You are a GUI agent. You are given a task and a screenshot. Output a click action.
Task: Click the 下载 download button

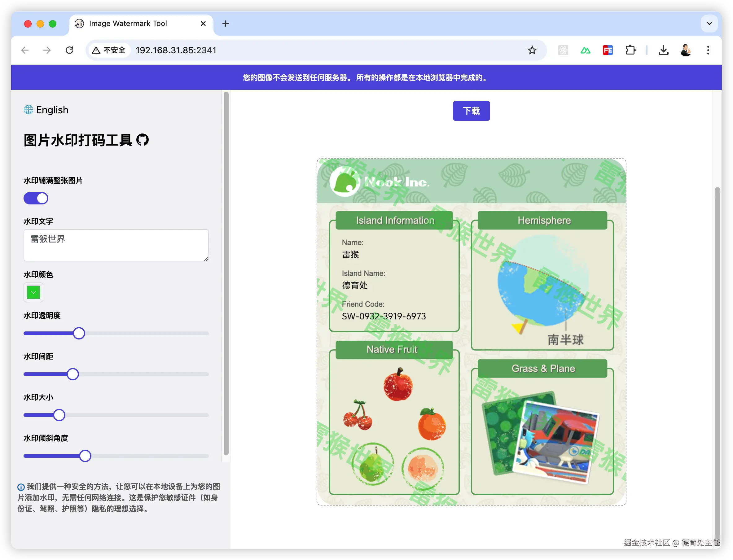click(471, 111)
